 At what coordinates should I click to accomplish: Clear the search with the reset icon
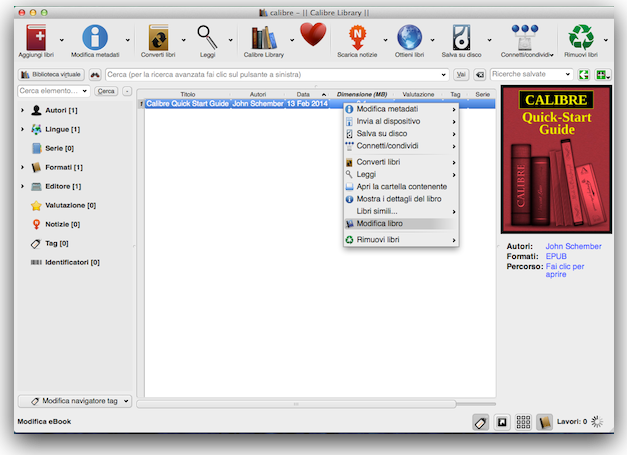479,75
